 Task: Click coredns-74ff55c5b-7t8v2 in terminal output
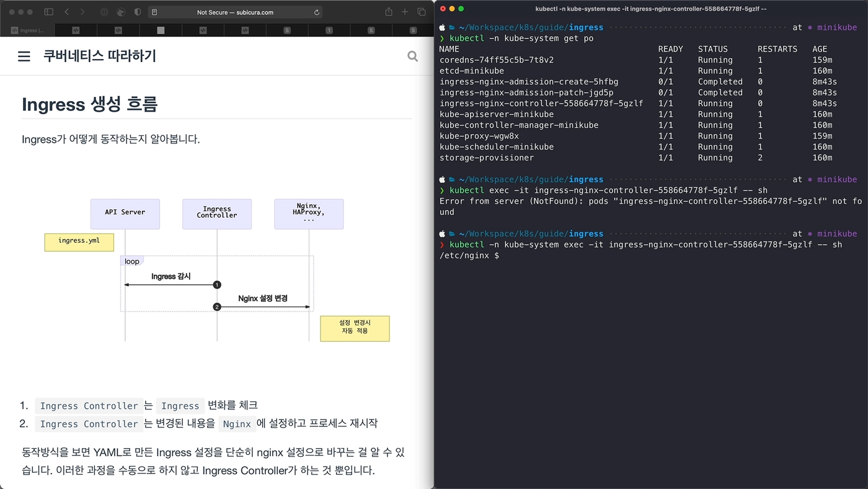click(497, 60)
